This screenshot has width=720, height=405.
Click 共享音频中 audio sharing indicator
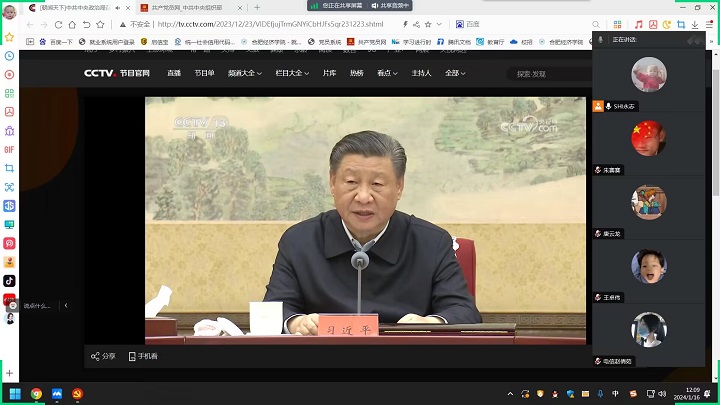point(390,6)
